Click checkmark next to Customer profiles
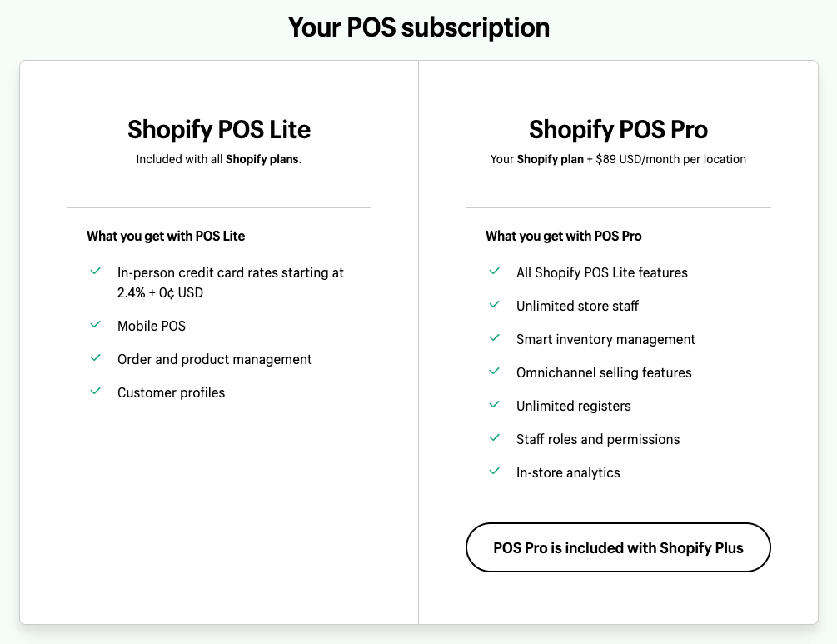Image resolution: width=837 pixels, height=644 pixels. pos(96,392)
